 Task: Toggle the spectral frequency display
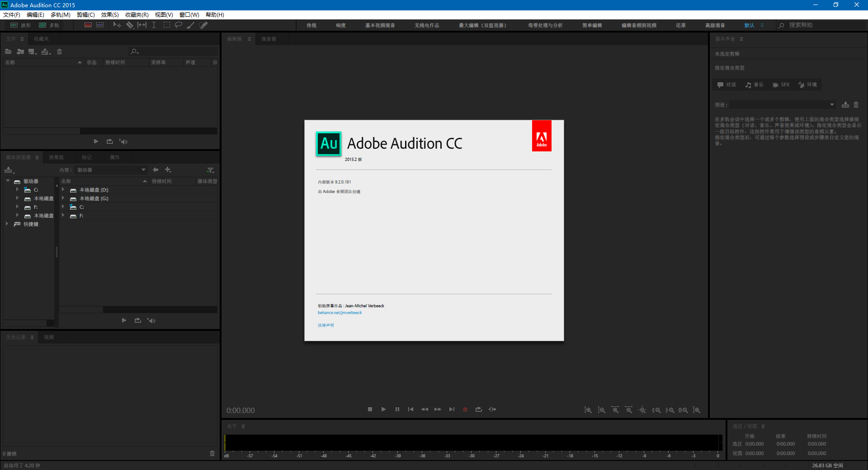click(x=88, y=25)
